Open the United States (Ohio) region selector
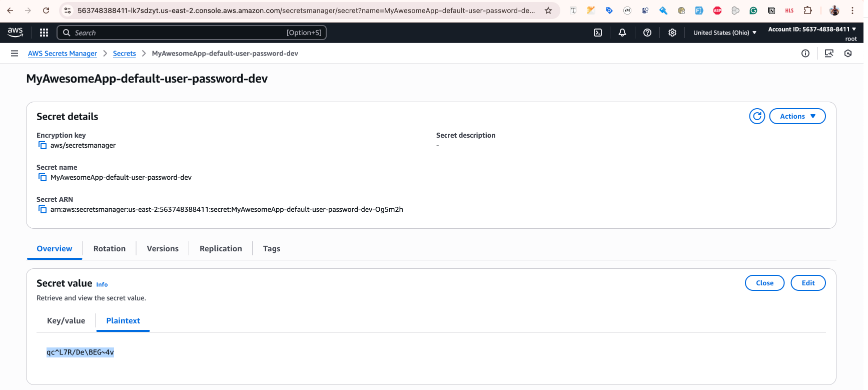The height and width of the screenshot is (390, 868). coord(724,33)
